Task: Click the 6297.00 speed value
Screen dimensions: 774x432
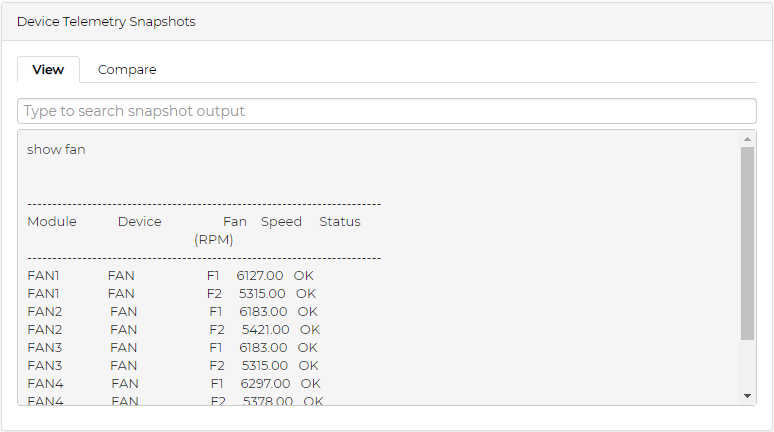Action: (266, 384)
